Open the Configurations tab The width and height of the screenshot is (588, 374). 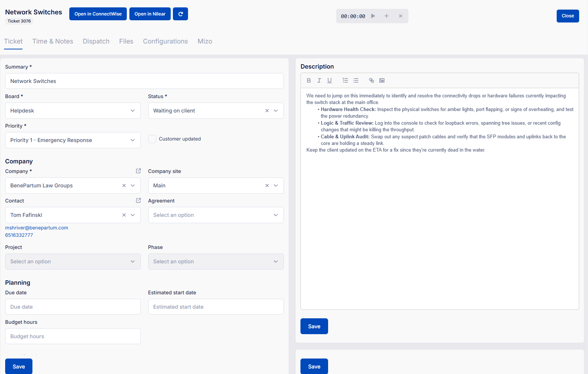(x=165, y=41)
